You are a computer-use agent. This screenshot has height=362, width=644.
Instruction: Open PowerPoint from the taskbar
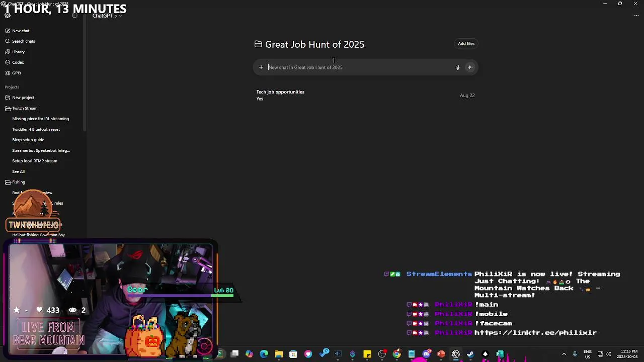[441, 354]
